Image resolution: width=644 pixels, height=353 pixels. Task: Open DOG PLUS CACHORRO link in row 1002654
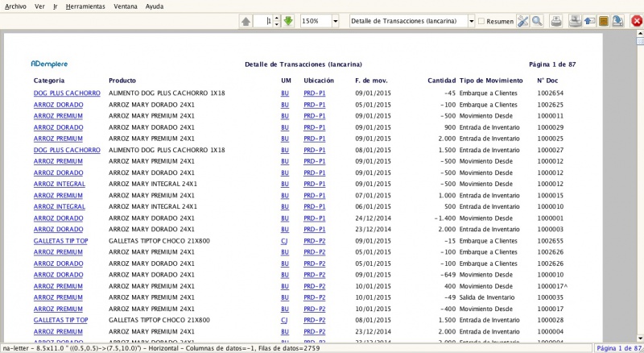pos(67,93)
